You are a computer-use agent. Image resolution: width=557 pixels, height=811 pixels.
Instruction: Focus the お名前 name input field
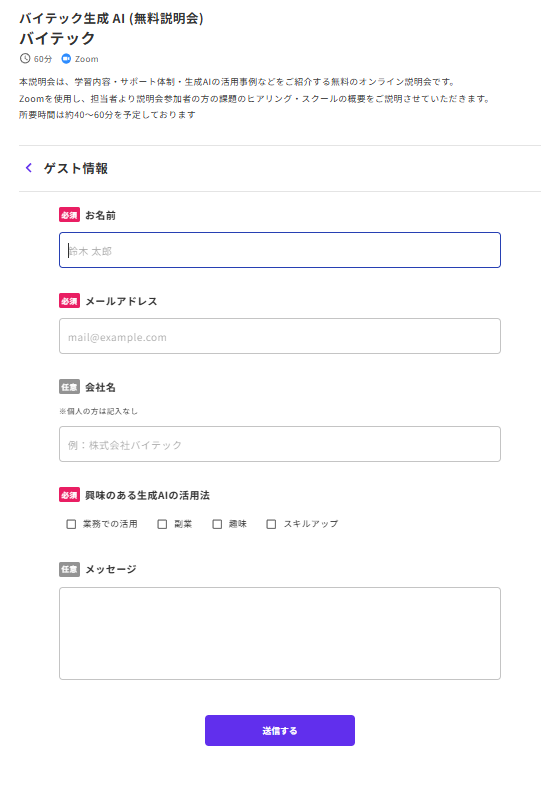click(x=280, y=250)
